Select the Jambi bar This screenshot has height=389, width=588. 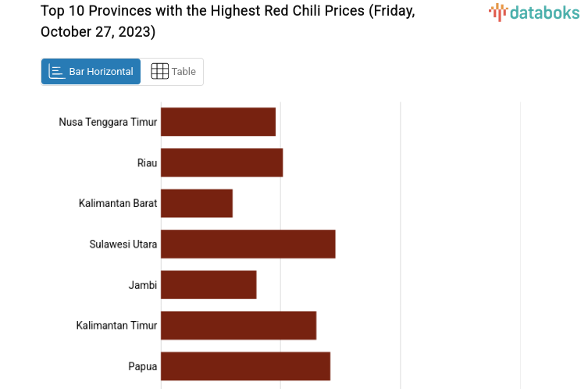[208, 284]
